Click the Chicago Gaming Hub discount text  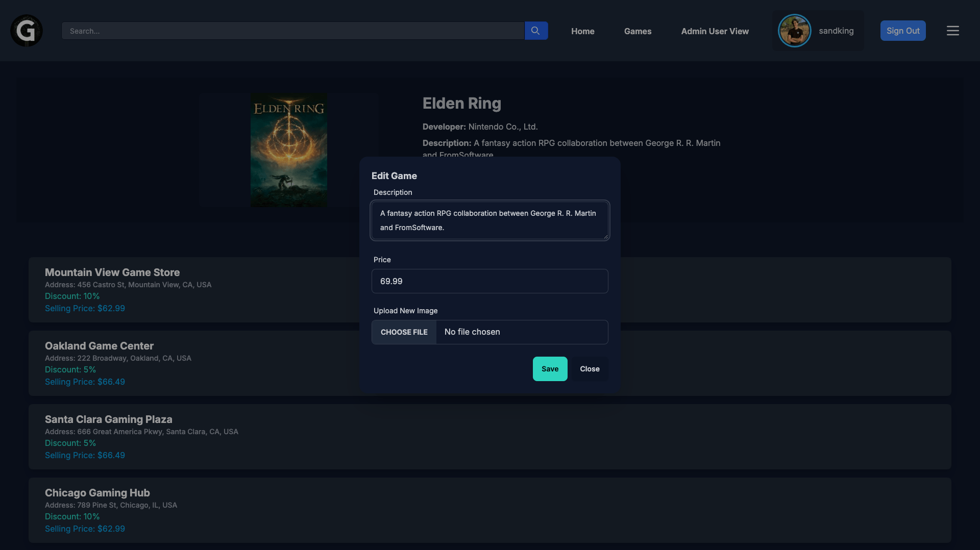tap(72, 516)
